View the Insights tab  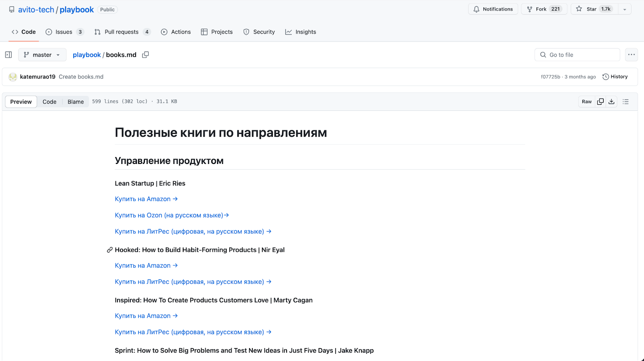pyautogui.click(x=301, y=32)
